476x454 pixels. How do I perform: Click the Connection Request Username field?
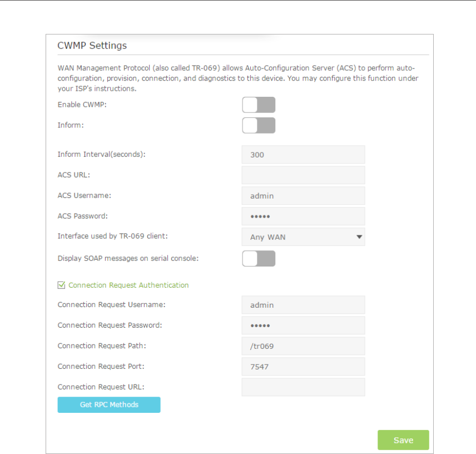(x=303, y=305)
